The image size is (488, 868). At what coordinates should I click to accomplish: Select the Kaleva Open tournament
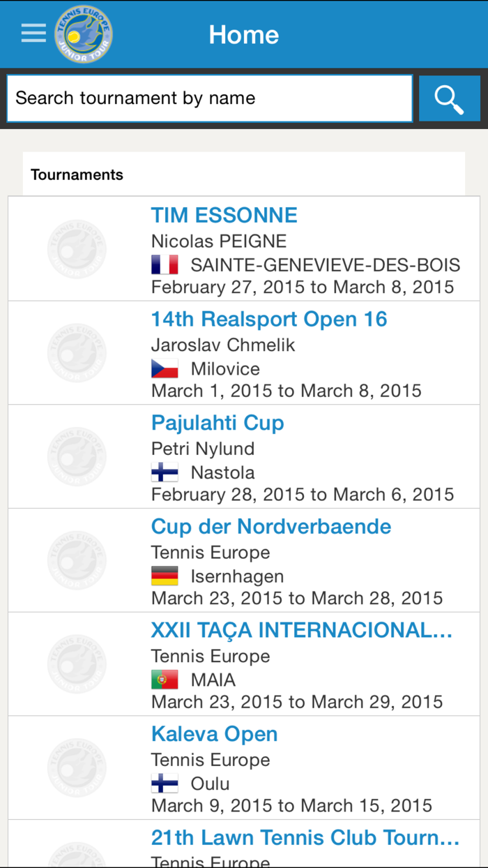coord(215,734)
